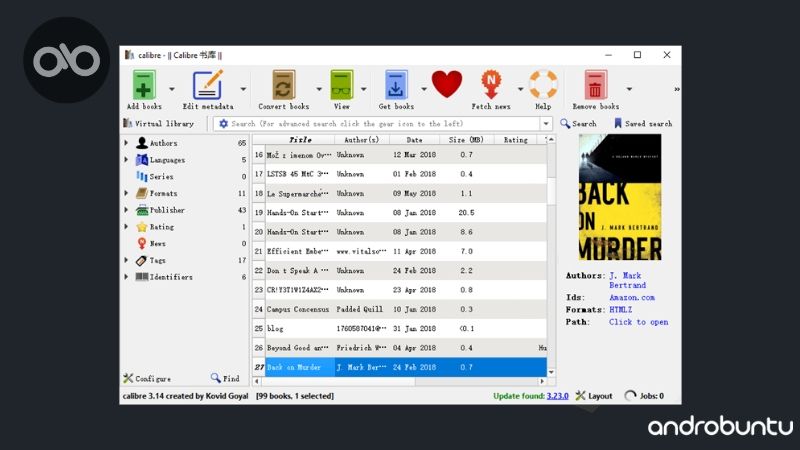Open Fetch news from toolbar
The image size is (800, 450).
point(490,84)
